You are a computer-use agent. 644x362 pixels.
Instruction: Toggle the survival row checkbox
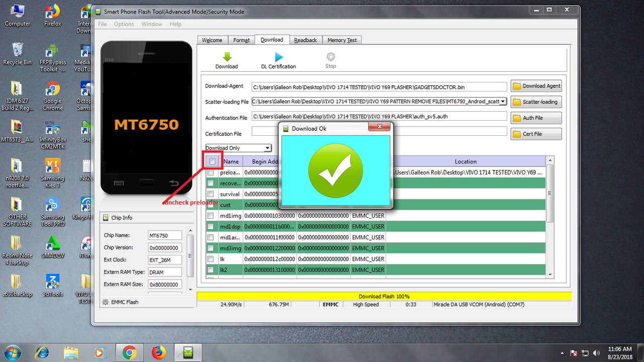(x=210, y=194)
